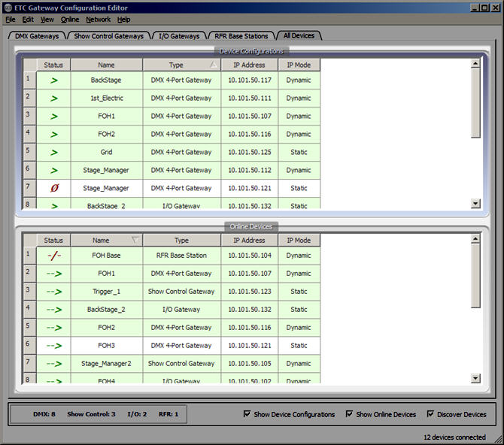Sort Online Devices by IP Mode column
This screenshot has height=445, width=504.
pyautogui.click(x=299, y=241)
